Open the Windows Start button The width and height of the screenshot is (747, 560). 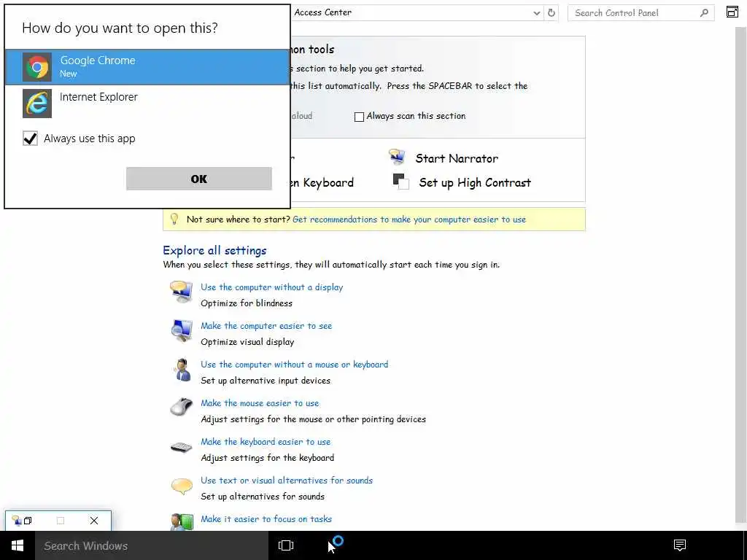(18, 545)
